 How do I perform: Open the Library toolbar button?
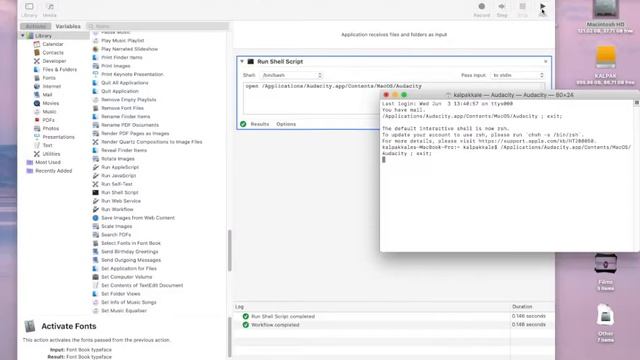[29, 10]
